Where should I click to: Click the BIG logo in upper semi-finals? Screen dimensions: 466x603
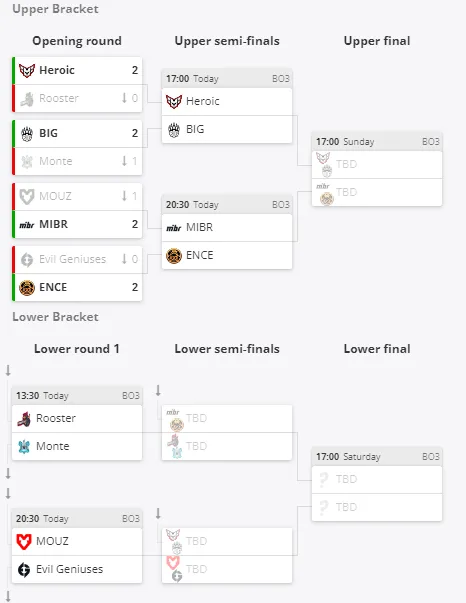[x=174, y=130]
